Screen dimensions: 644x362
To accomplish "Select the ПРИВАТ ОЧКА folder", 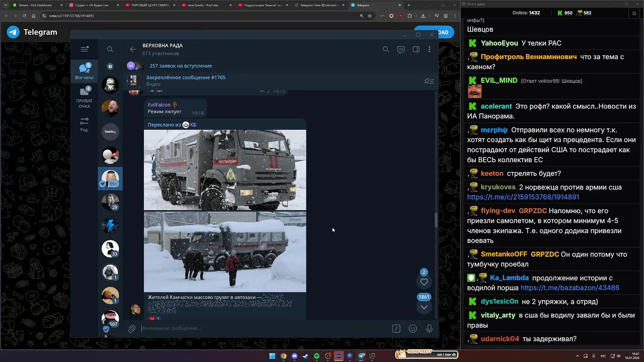I will pos(84,98).
